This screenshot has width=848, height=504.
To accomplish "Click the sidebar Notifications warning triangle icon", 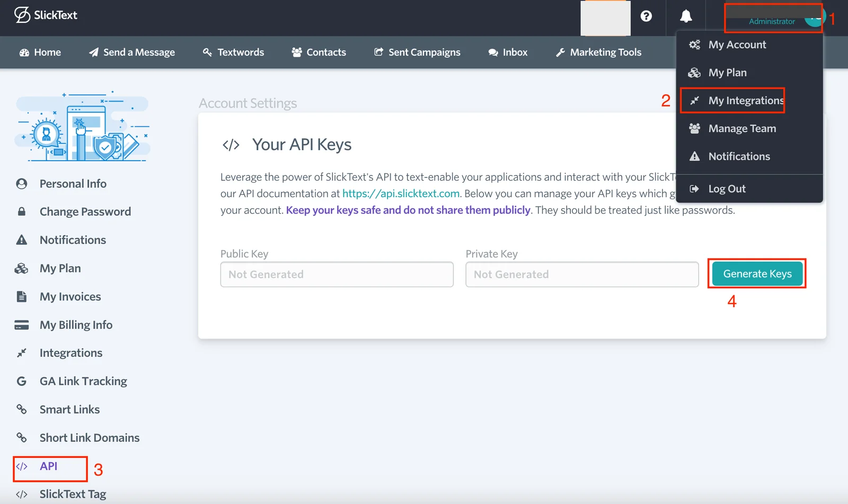I will (22, 240).
